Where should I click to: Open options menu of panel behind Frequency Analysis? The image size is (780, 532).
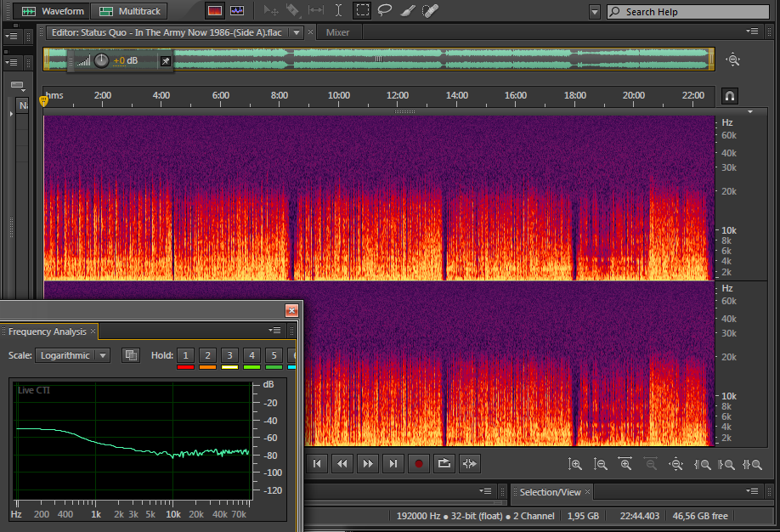485,490
